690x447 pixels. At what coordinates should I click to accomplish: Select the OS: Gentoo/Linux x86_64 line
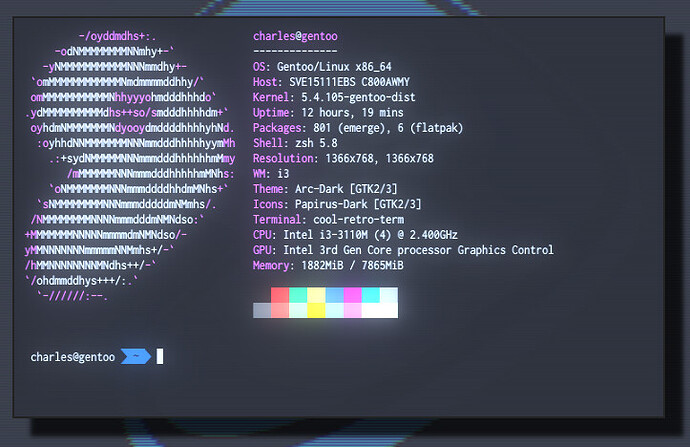(322, 66)
